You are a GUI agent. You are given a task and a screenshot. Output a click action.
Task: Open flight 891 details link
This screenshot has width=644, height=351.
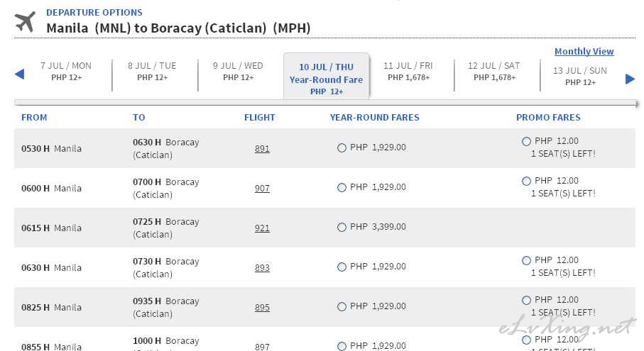tap(262, 148)
